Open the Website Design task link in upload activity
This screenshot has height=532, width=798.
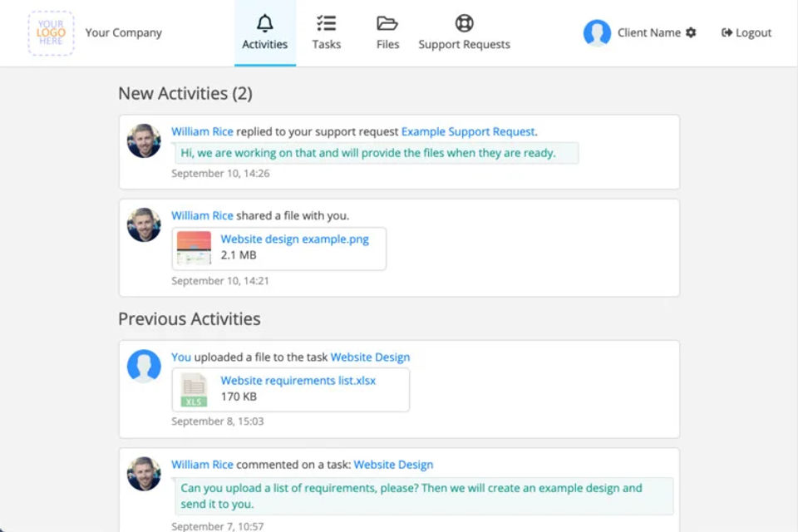tap(370, 357)
